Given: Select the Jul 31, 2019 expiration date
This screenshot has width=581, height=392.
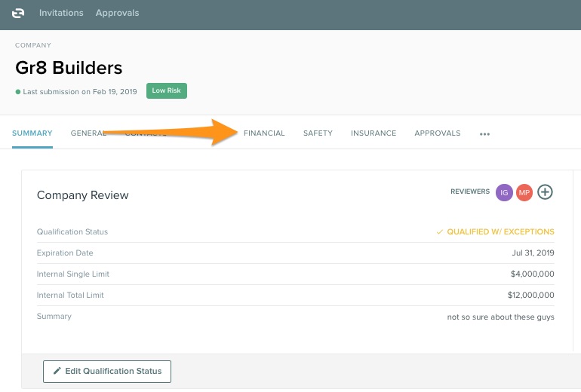Looking at the screenshot, I should (533, 253).
